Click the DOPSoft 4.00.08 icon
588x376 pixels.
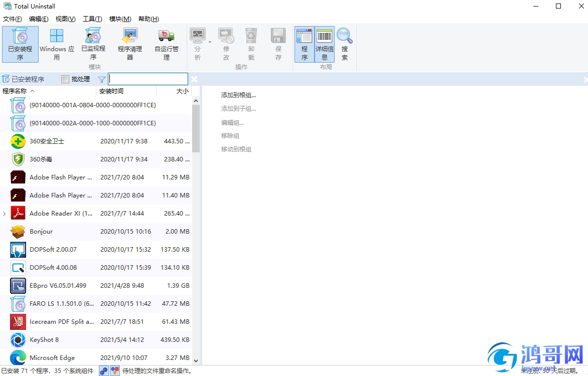(18, 267)
